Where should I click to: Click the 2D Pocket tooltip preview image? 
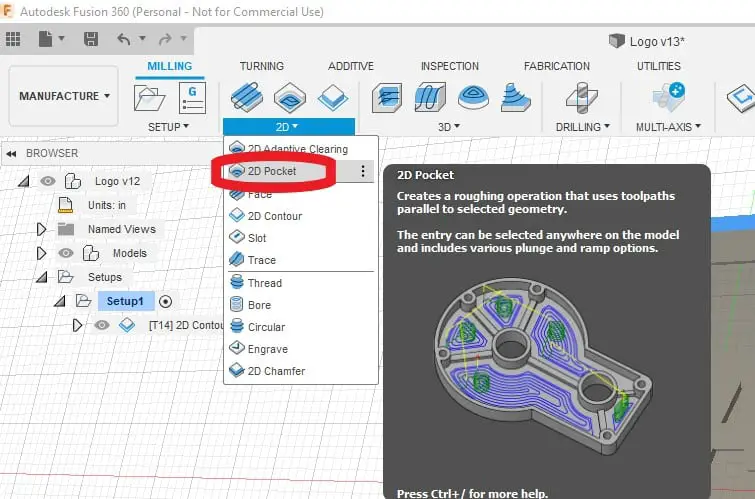coord(543,365)
